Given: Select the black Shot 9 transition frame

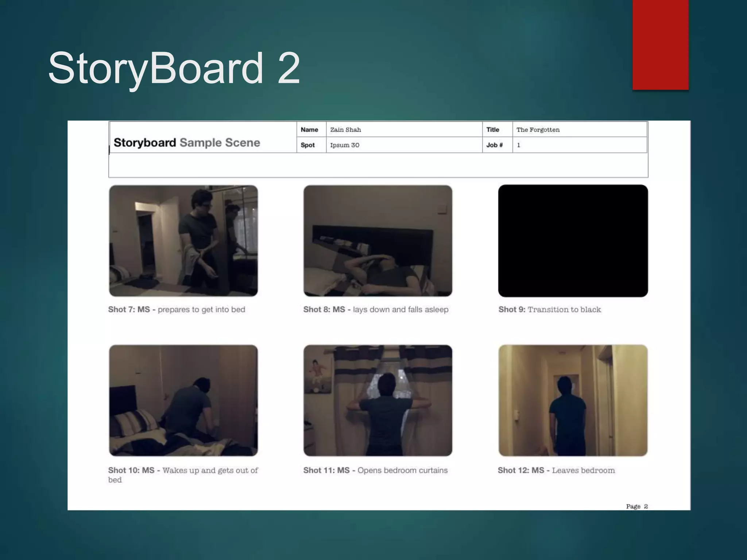Looking at the screenshot, I should (x=573, y=241).
